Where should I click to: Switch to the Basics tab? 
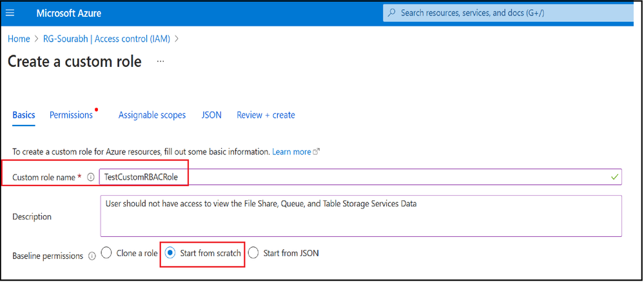tap(24, 115)
